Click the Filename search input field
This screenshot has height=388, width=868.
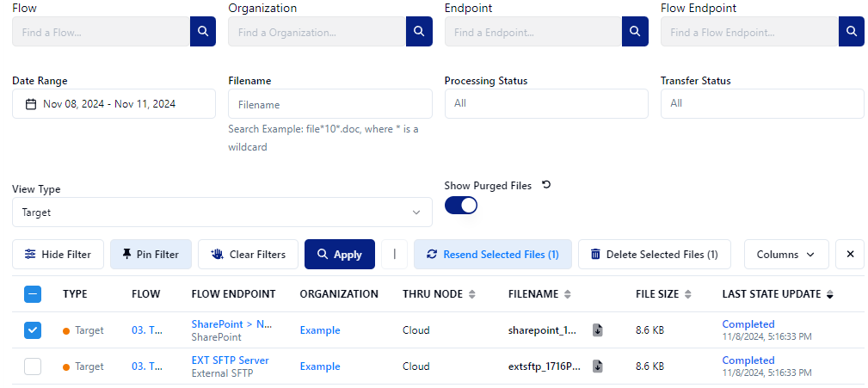[x=329, y=104]
